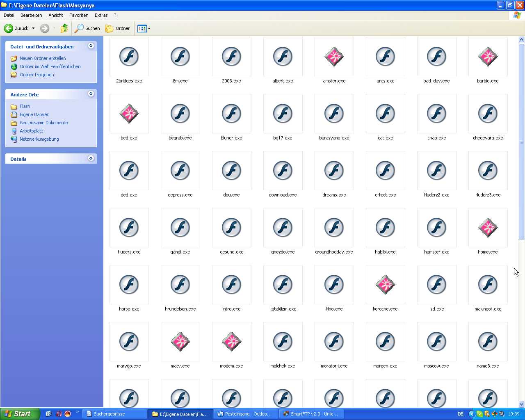Select the file name marygo.exe
This screenshot has height=420, width=525.
coord(129,366)
